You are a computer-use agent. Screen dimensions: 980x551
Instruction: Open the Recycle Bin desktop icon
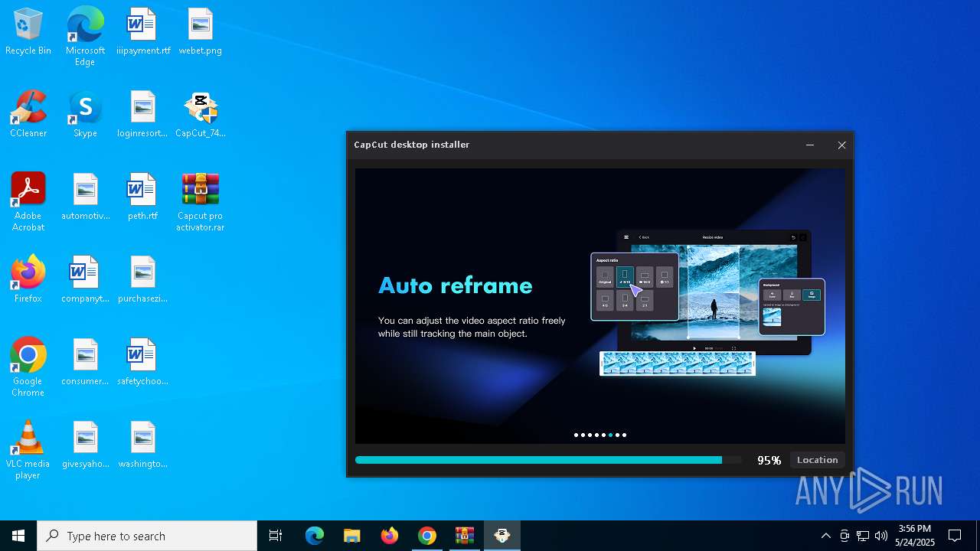(28, 32)
